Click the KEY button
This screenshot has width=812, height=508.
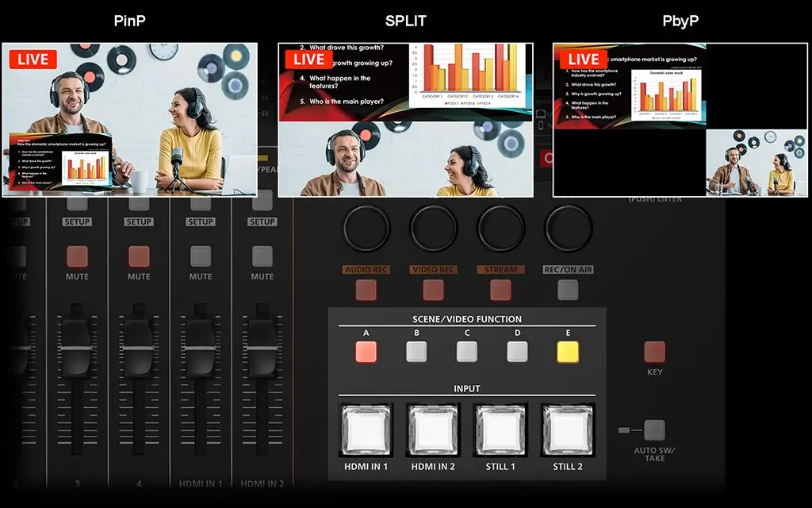[x=654, y=352]
